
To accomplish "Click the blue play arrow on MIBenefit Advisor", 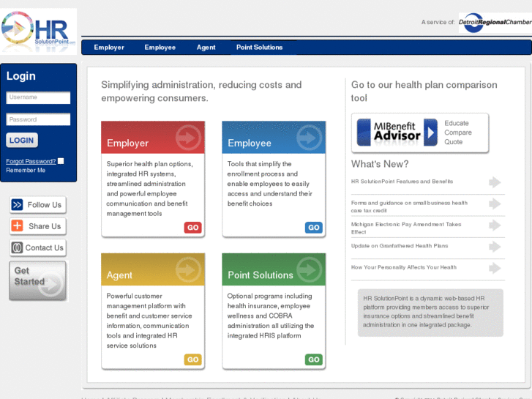I will [430, 133].
